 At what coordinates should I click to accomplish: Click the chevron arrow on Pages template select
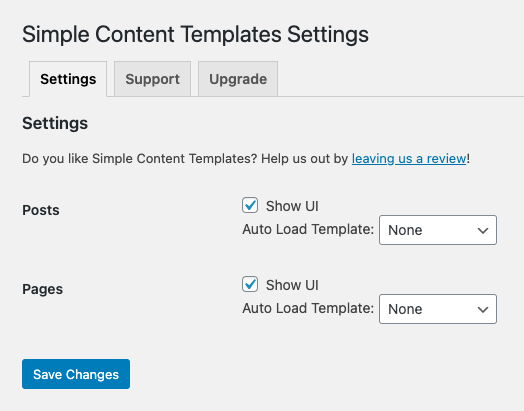[483, 309]
